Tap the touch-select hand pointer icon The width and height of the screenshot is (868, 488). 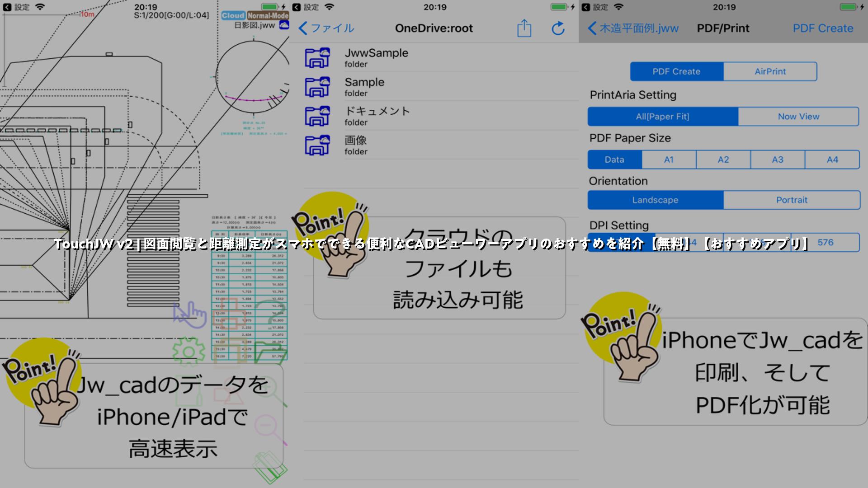click(189, 314)
